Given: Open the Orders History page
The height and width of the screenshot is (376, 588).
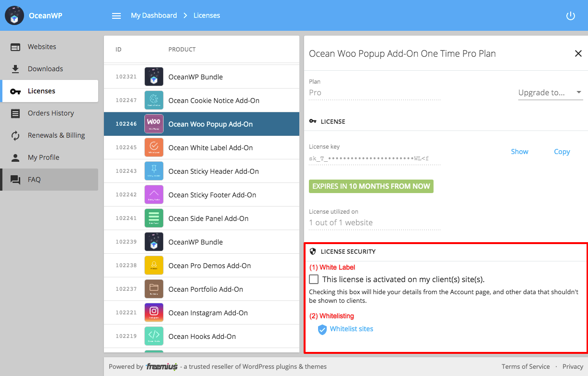Looking at the screenshot, I should tap(51, 113).
